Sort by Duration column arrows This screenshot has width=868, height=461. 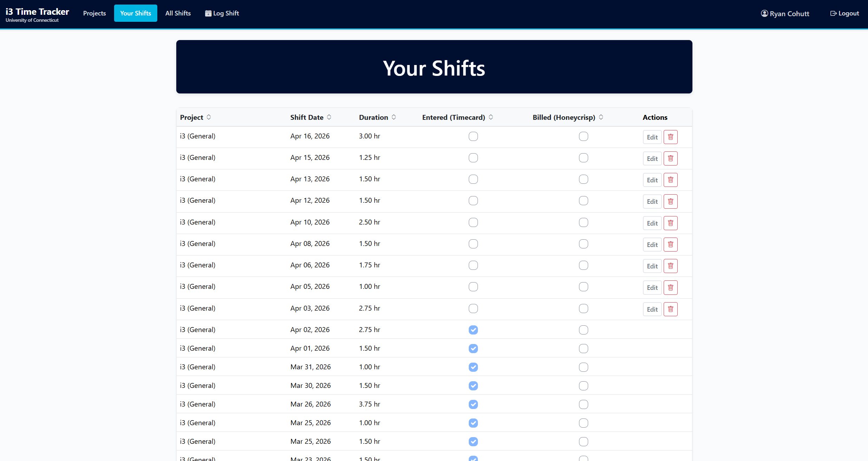pos(394,117)
